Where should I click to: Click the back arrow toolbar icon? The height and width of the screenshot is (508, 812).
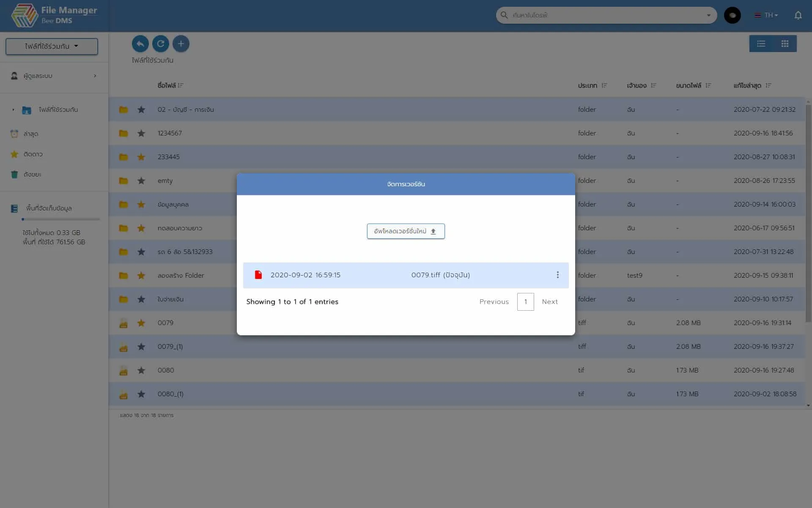click(x=140, y=44)
